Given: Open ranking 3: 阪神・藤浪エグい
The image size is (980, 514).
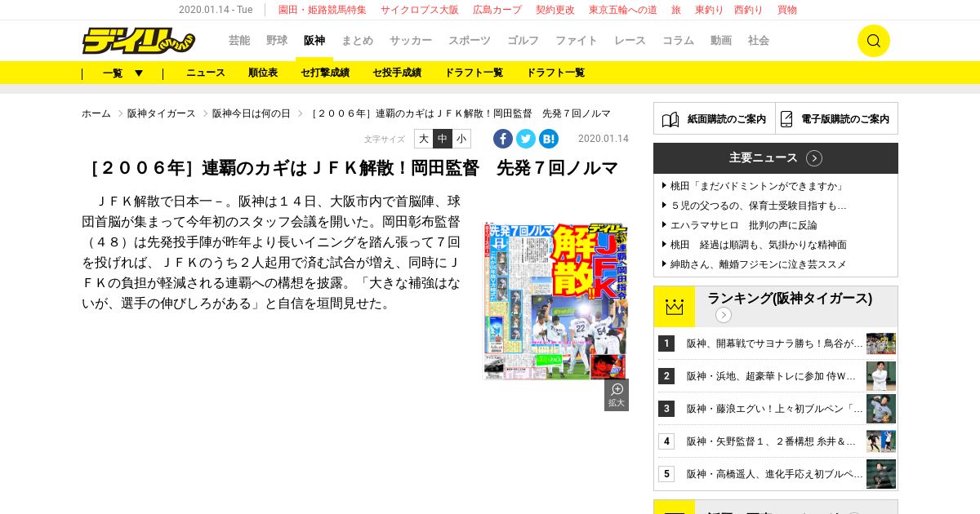Looking at the screenshot, I should [x=774, y=409].
